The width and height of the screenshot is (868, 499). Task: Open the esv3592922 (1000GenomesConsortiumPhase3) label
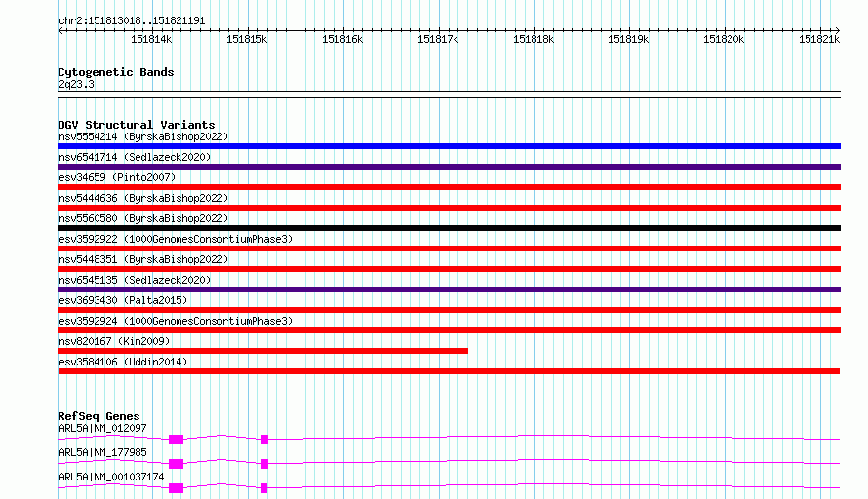coord(176,239)
